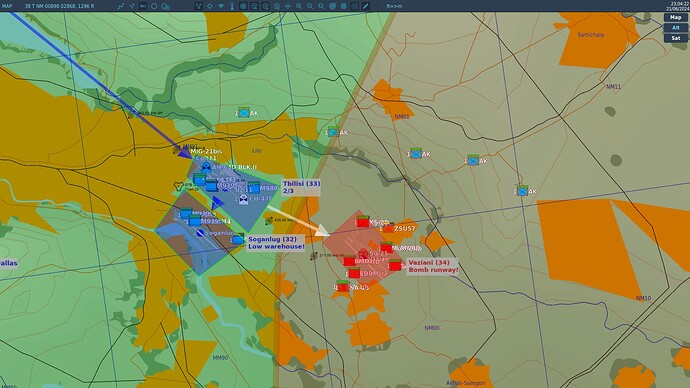Switch to Sat view mode
Viewport: 690px width, 388px height.
pos(675,38)
